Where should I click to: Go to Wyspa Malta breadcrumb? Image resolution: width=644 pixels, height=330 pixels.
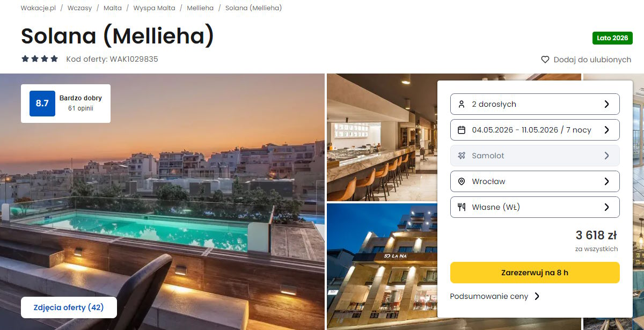[154, 8]
